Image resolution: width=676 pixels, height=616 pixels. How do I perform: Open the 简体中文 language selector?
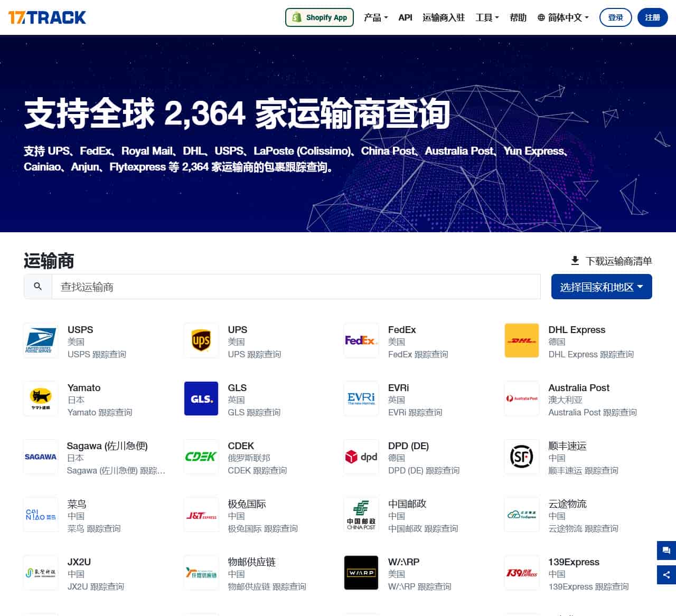563,17
